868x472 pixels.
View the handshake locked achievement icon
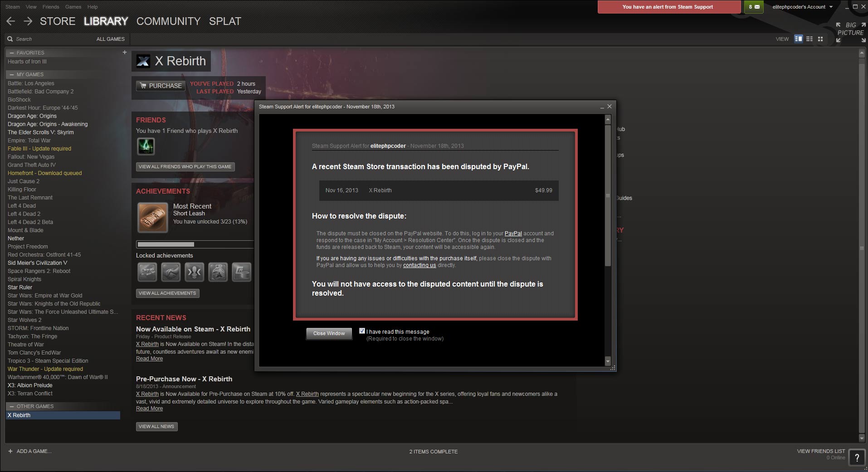click(x=171, y=272)
